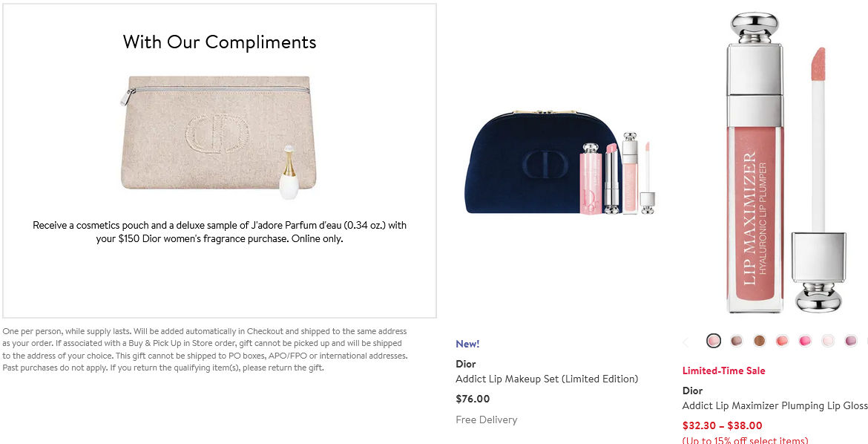This screenshot has height=444, width=868.
Task: Choose the mauve brown shade swatch
Action: coord(737,341)
